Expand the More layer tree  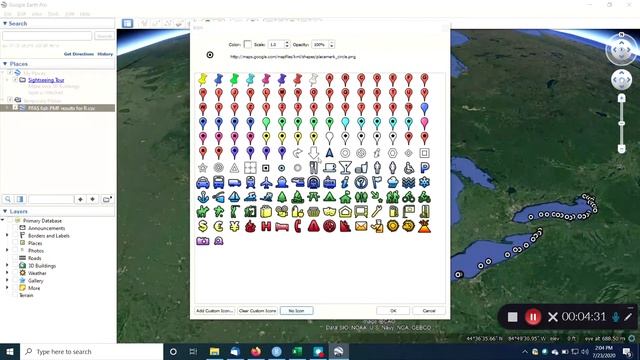(x=7, y=288)
